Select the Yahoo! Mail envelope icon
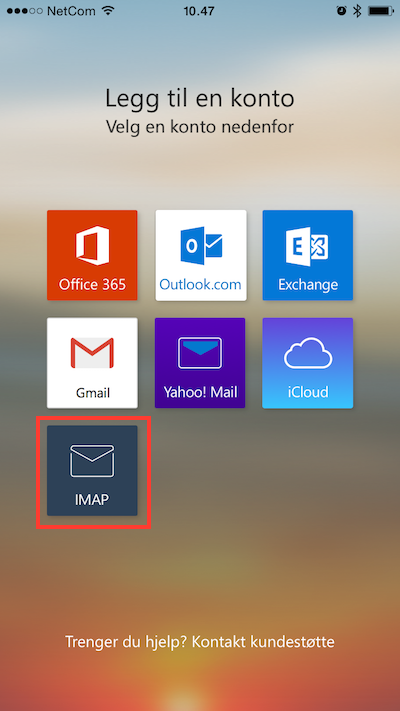This screenshot has width=400, height=711. click(200, 353)
